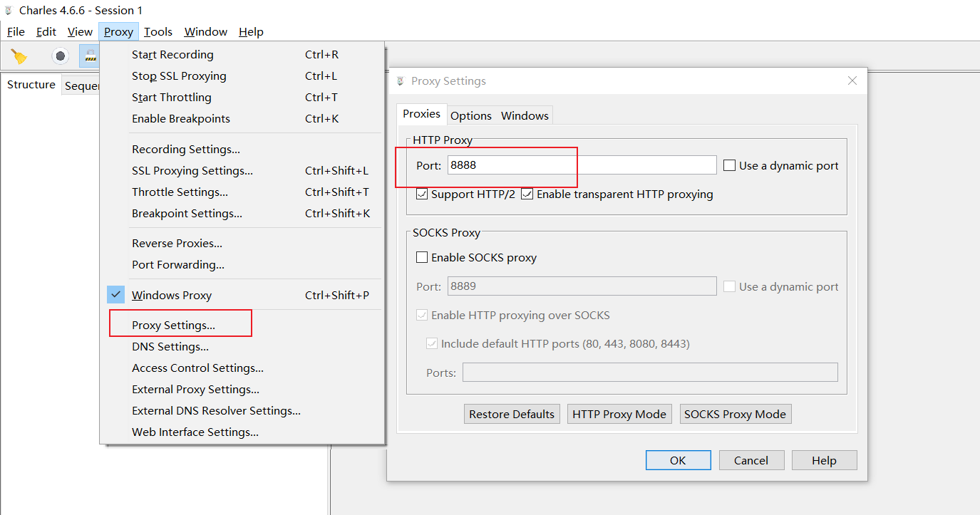
Task: Switch to the Options tab
Action: click(471, 115)
